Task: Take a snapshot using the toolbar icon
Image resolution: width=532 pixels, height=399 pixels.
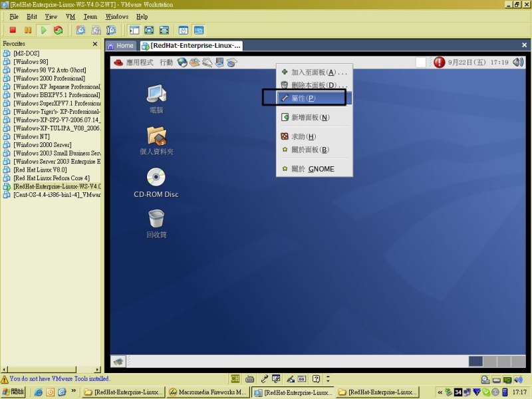Action: pos(80,30)
